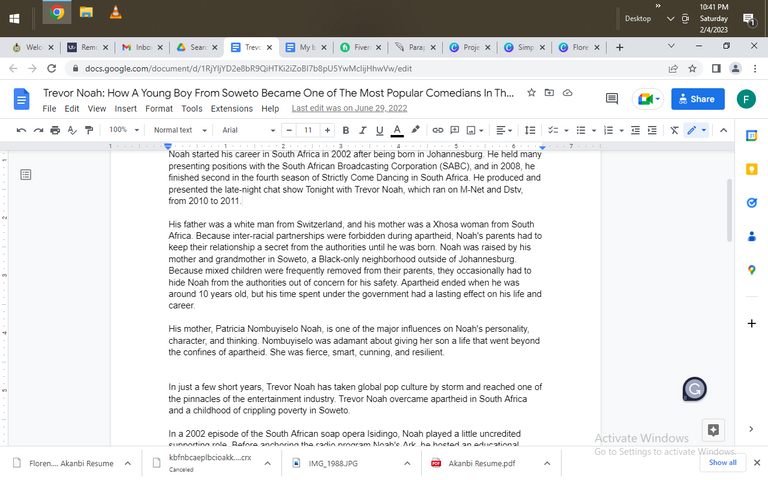Open the Extensions menu
768x480 pixels.
(232, 109)
